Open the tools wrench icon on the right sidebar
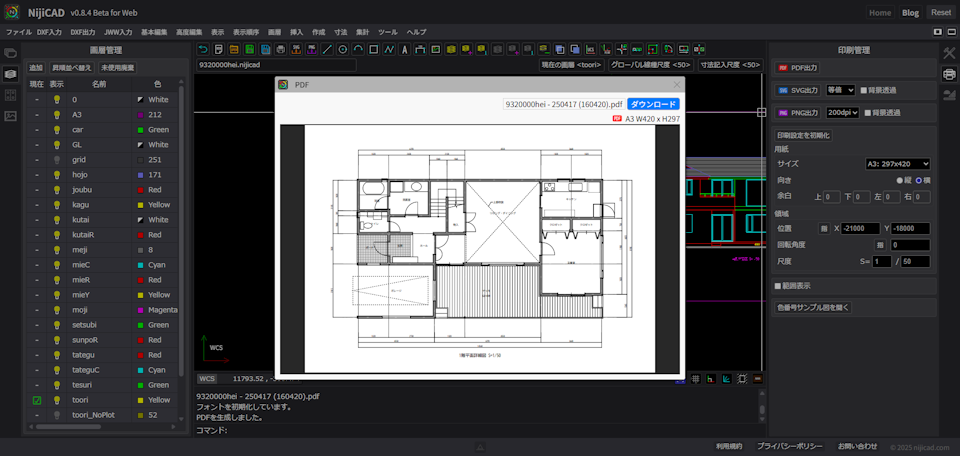Screen dimensions: 960x456 coord(949,53)
